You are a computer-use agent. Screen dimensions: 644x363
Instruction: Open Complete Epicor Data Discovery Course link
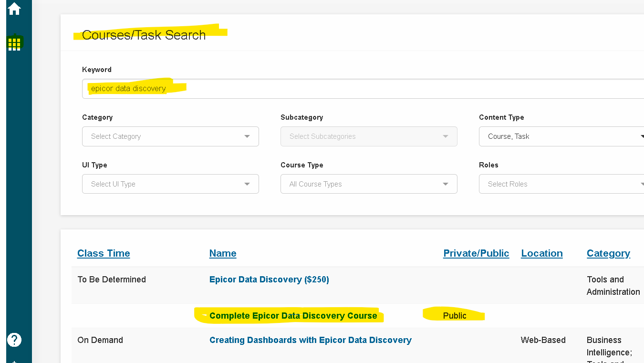(293, 316)
